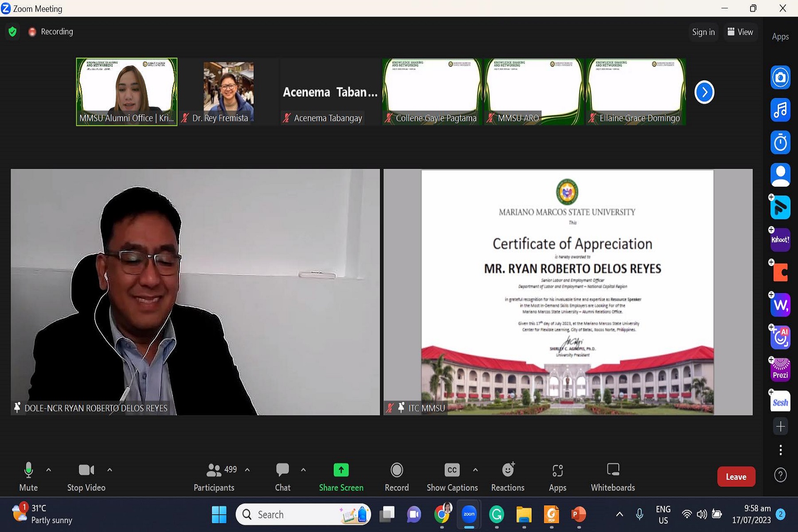Open the timer app icon in sidebar
Viewport: 798px width, 532px height.
tap(780, 142)
